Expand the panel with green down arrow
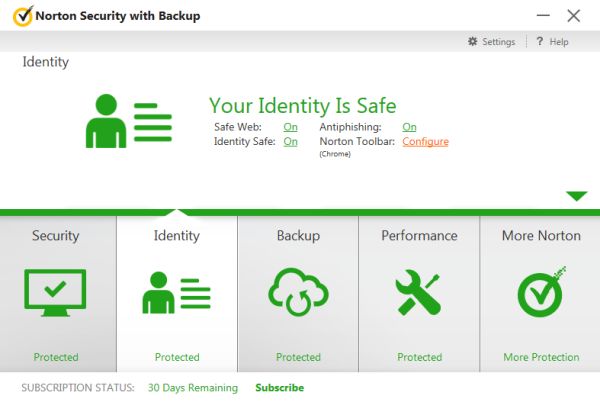The width and height of the screenshot is (600, 402). click(x=577, y=196)
